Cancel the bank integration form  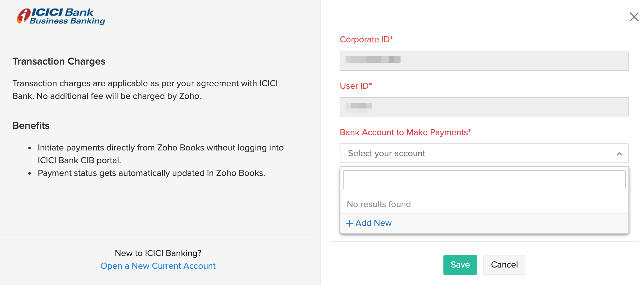point(504,265)
